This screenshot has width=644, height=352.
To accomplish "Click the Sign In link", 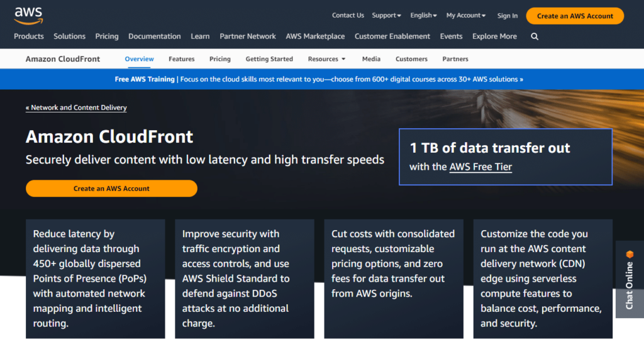I will (x=508, y=16).
